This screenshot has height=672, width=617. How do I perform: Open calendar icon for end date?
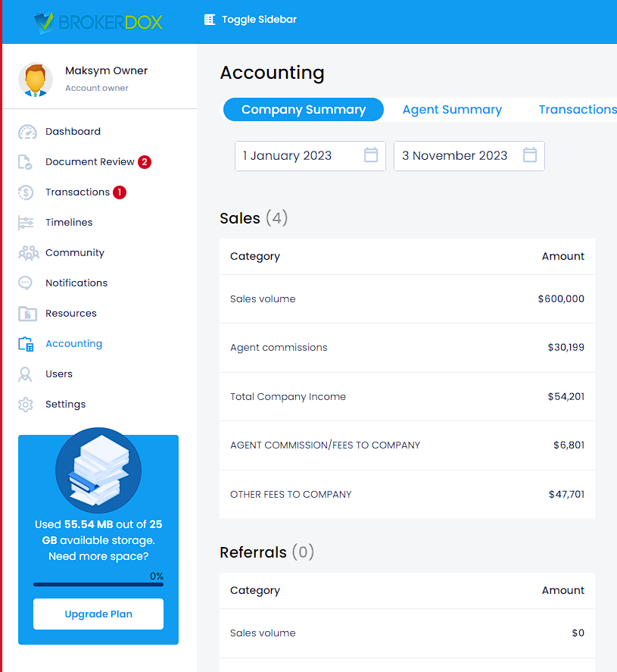click(530, 155)
